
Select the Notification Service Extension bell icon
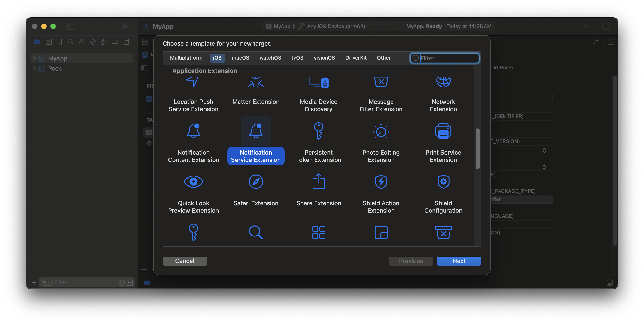click(256, 131)
